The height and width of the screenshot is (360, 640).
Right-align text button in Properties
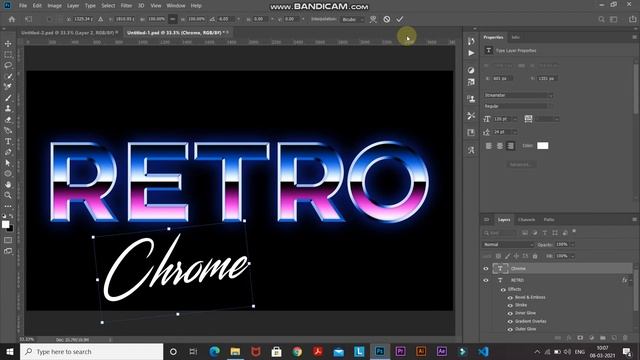[x=511, y=146]
